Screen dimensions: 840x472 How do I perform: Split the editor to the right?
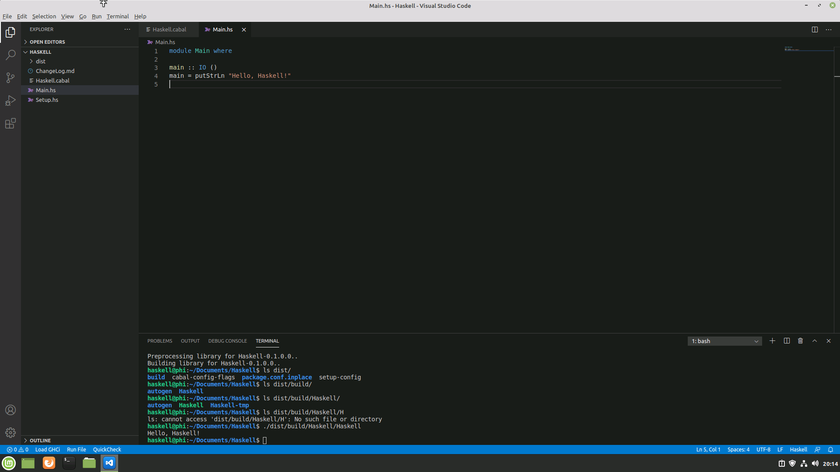point(814,29)
